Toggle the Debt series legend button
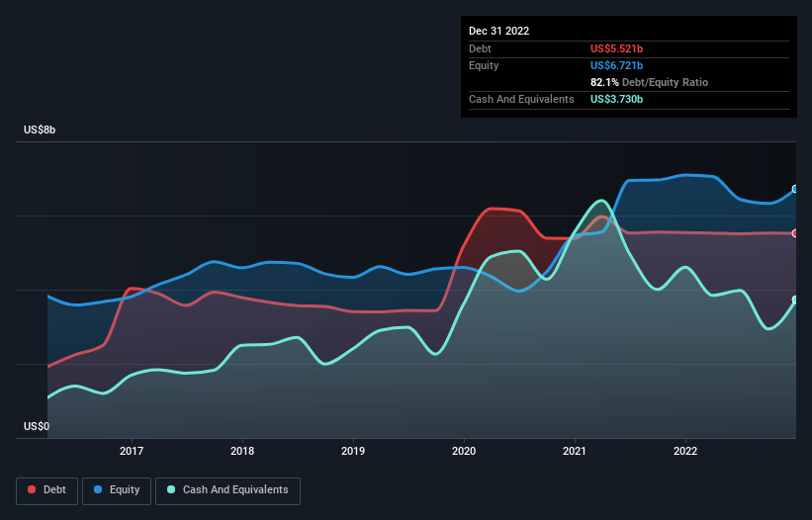Viewport: 812px width, 520px height. [46, 490]
